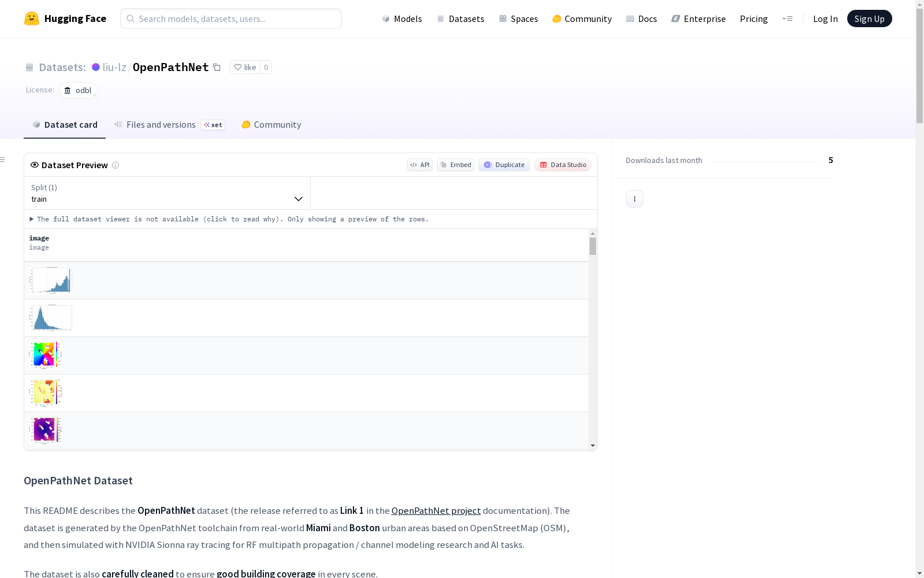Open the second histogram thumbnail
This screenshot has width=924, height=578.
pyautogui.click(x=51, y=318)
